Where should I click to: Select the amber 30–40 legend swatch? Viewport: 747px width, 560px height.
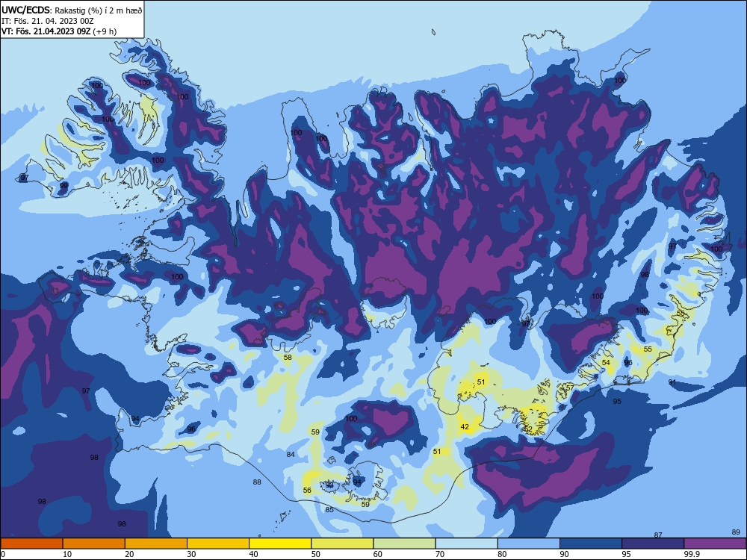pyautogui.click(x=218, y=544)
